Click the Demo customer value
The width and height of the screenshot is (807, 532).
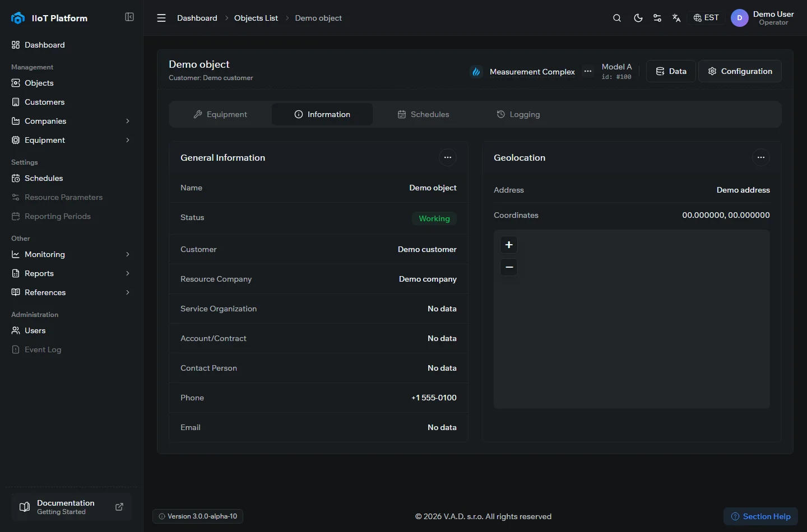click(427, 249)
